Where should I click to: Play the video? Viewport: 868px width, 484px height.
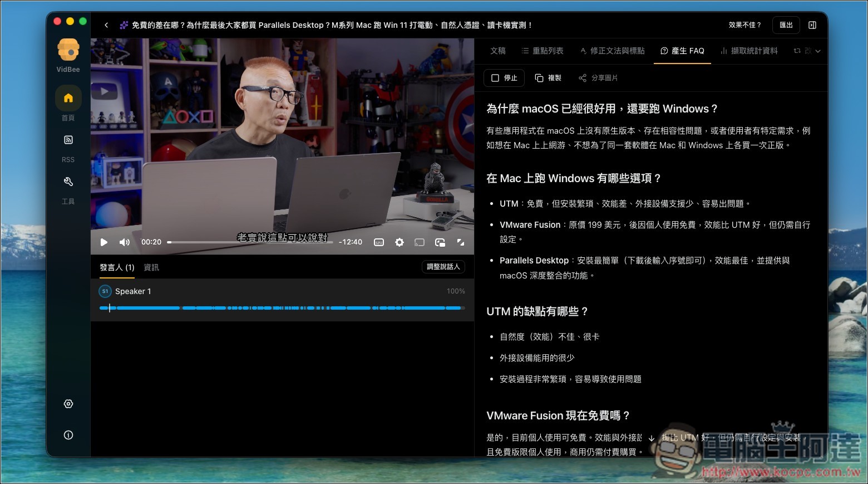[104, 242]
